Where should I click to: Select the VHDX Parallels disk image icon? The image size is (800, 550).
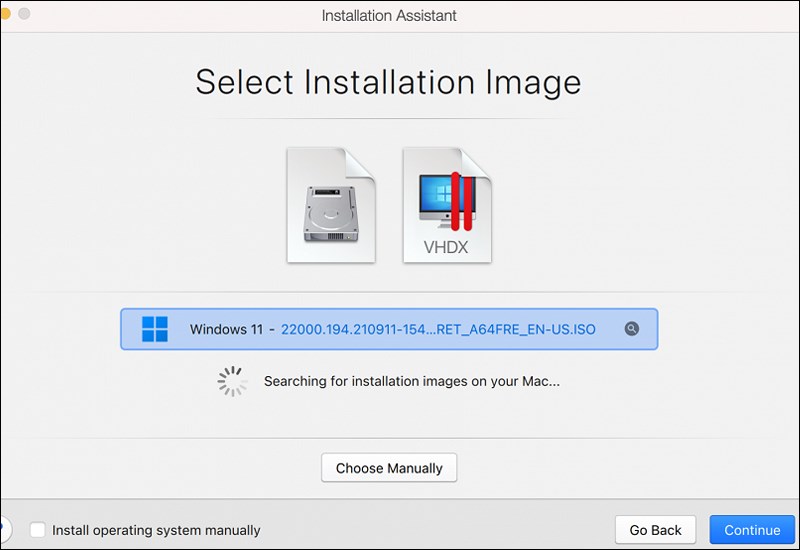[447, 205]
